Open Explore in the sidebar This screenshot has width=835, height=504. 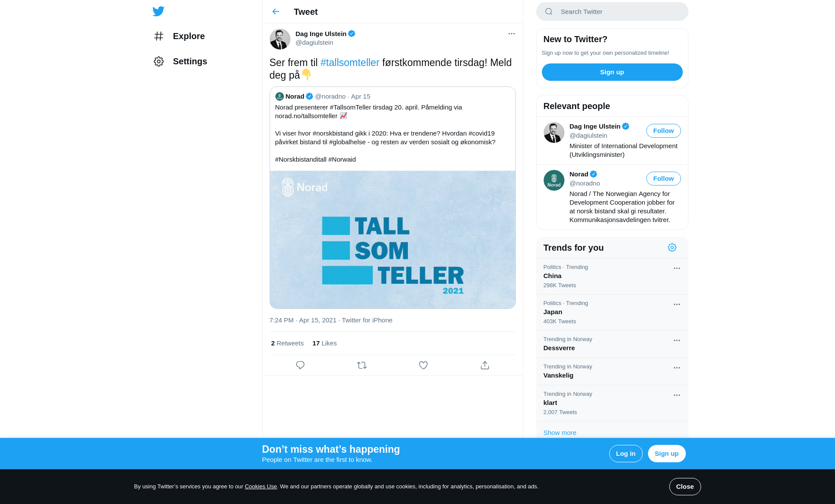179,36
